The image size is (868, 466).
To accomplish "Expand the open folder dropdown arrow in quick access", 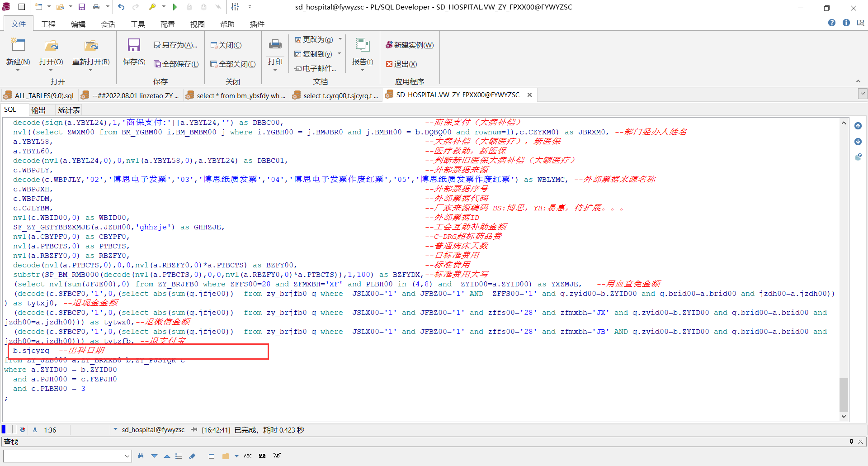I will point(70,7).
